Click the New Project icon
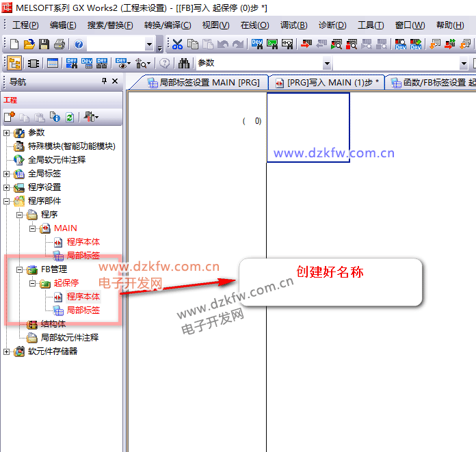The image size is (476, 452). coord(14,44)
